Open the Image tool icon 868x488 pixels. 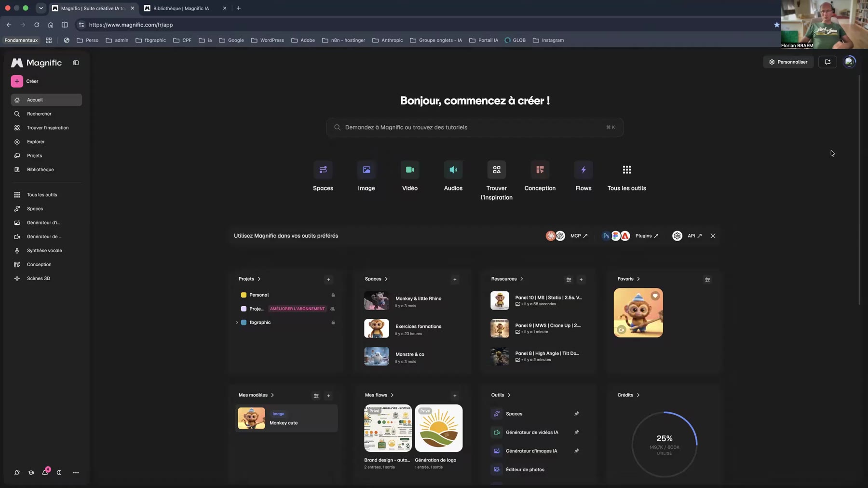366,170
